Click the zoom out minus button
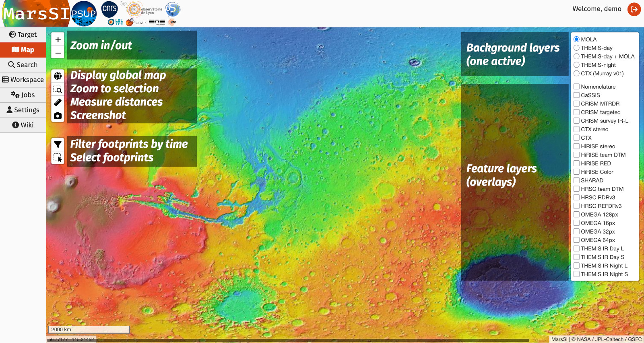Screen dimensions: 644x343 click(58, 53)
